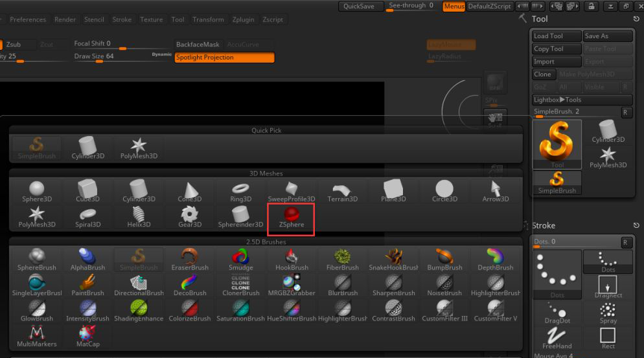Pick HookBrush
Screen dimensions: 644x358
pos(292,260)
